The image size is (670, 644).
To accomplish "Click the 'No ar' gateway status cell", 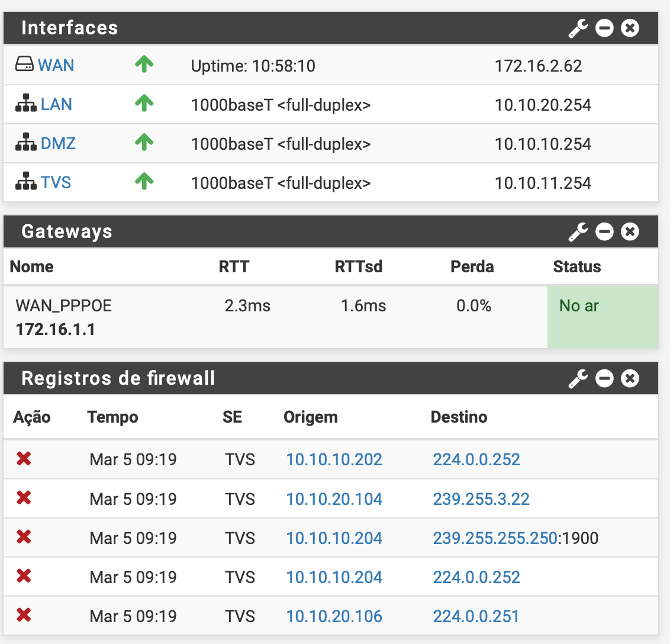I will [603, 316].
